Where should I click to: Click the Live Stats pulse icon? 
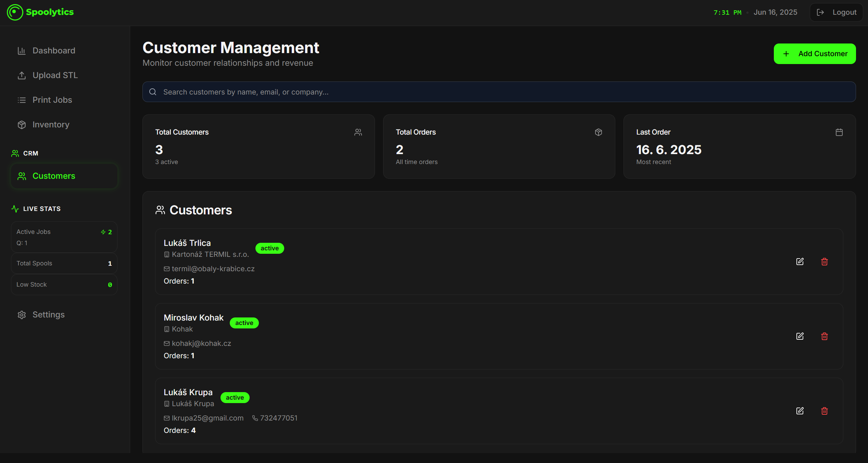point(15,209)
